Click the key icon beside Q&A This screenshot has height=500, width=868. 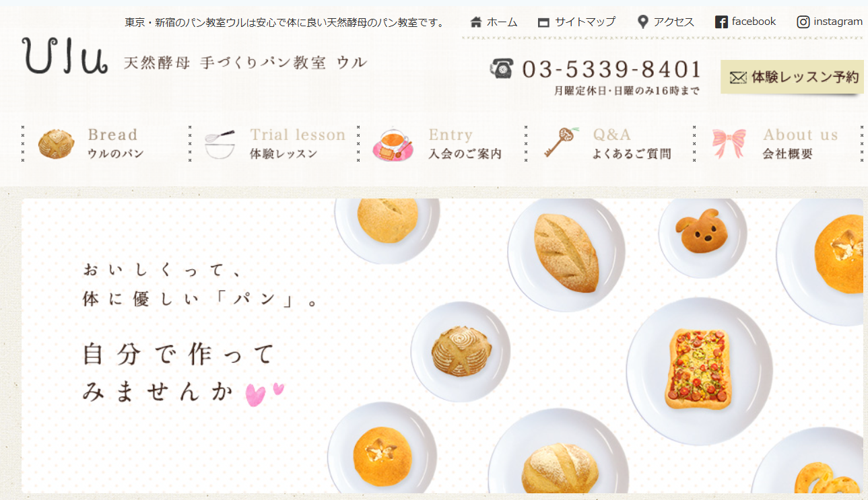pyautogui.click(x=561, y=143)
